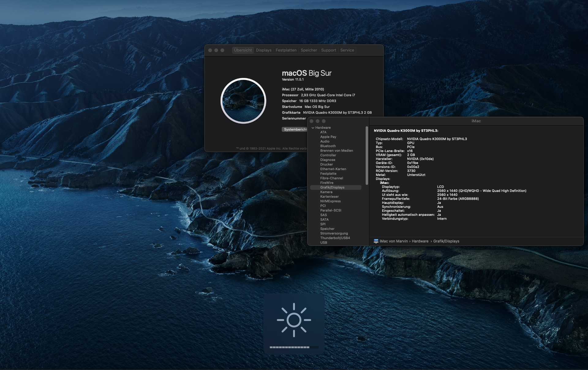Click the iMac computer icon in path bar
Viewport: 588px width, 370px height.
click(376, 241)
